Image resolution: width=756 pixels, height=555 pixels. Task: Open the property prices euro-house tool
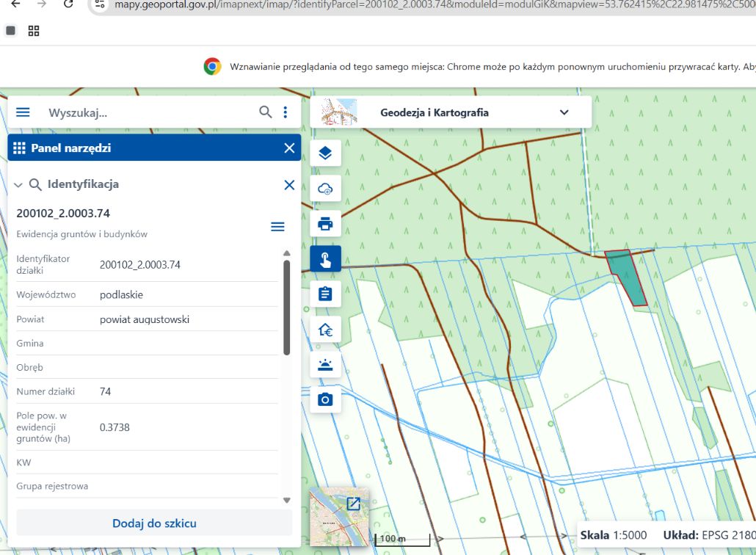(325, 330)
